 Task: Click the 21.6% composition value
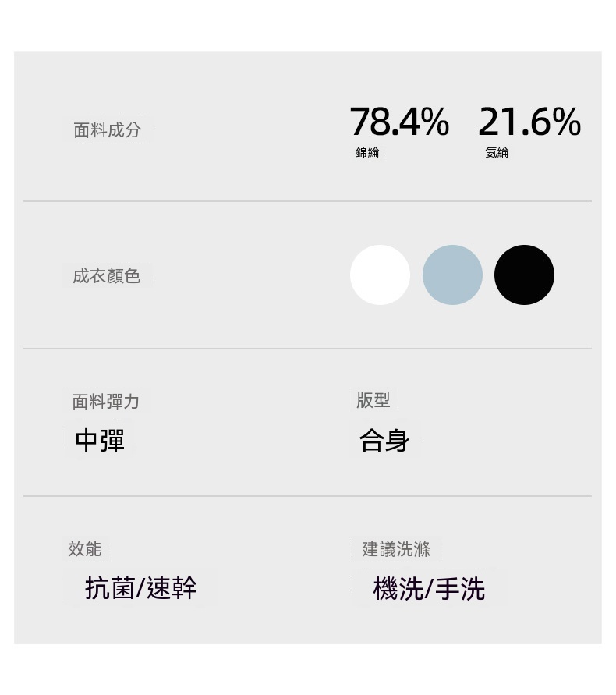pos(529,122)
